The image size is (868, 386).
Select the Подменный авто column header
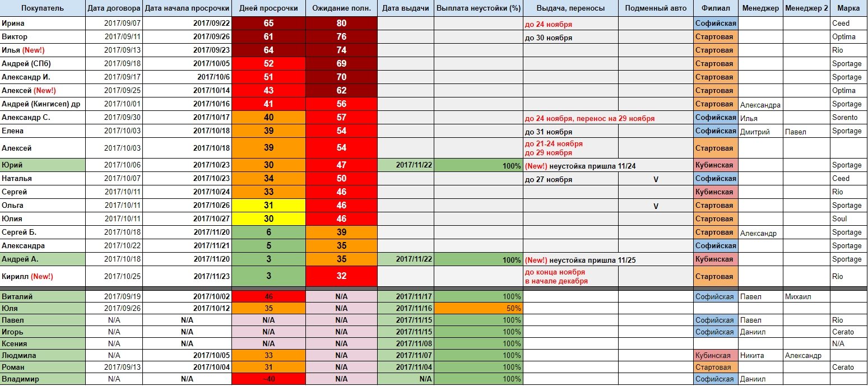tap(656, 8)
